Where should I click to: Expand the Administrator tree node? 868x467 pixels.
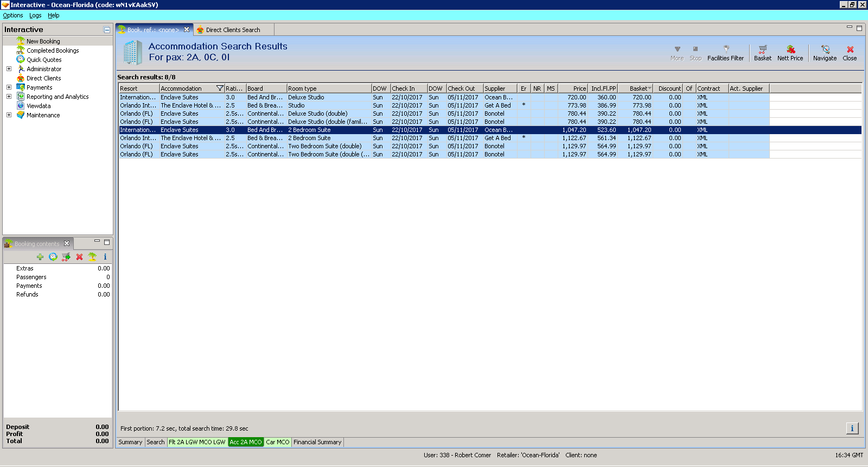[9, 69]
